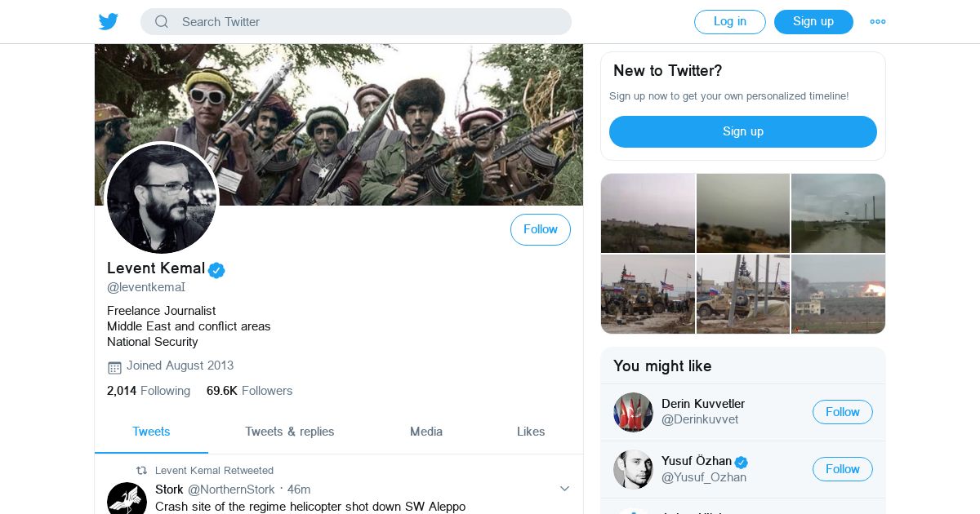Expand the tweet options chevron
This screenshot has width=980, height=514.
pos(564,489)
